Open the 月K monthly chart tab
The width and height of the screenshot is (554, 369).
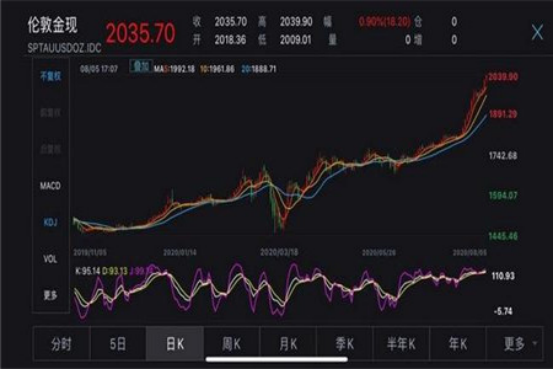coord(288,344)
